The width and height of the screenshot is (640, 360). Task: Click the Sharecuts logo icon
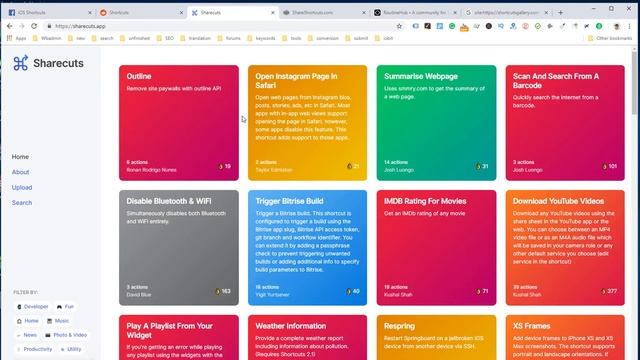click(20, 63)
